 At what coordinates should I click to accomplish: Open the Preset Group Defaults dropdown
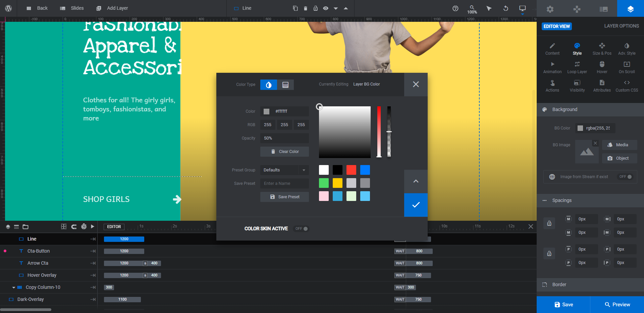[x=284, y=170]
